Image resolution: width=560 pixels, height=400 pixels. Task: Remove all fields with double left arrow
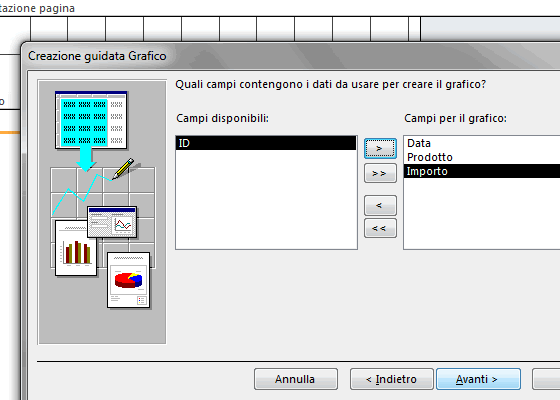(380, 228)
